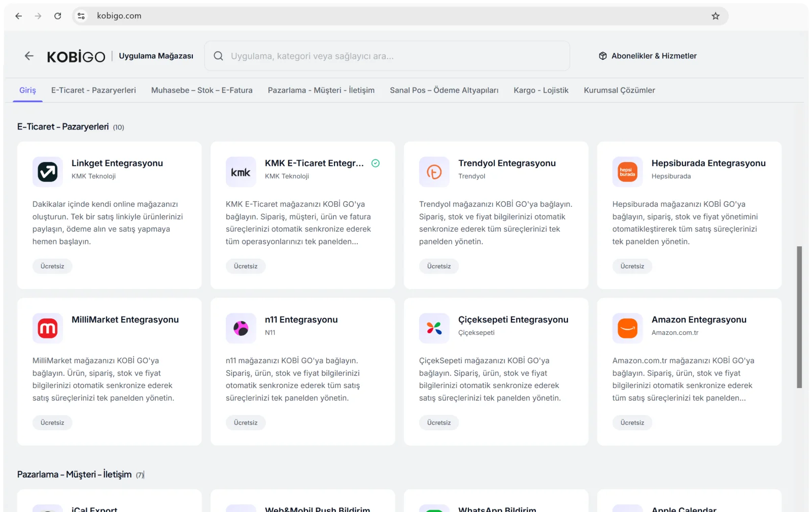Click Ücretsiz badge on Hepsiburada card
This screenshot has width=812, height=512.
point(632,266)
